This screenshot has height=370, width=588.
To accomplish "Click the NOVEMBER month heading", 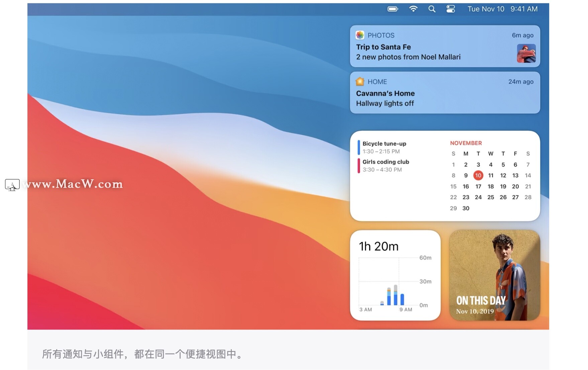I will 466,143.
